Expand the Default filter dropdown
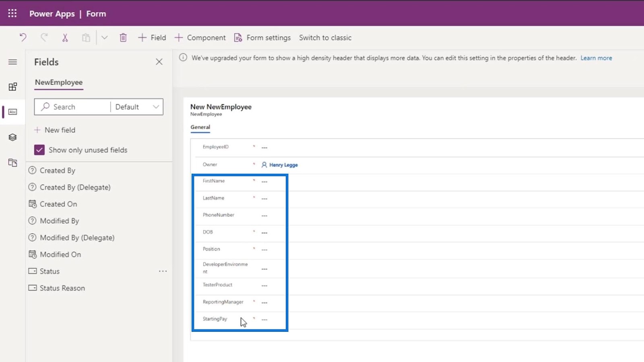Viewport: 644px width, 362px height. pyautogui.click(x=137, y=107)
